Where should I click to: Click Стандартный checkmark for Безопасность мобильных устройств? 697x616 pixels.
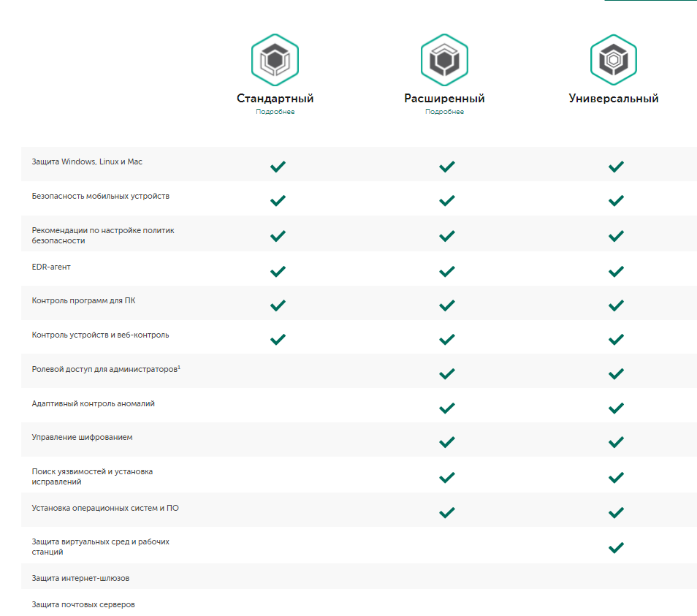tap(278, 200)
